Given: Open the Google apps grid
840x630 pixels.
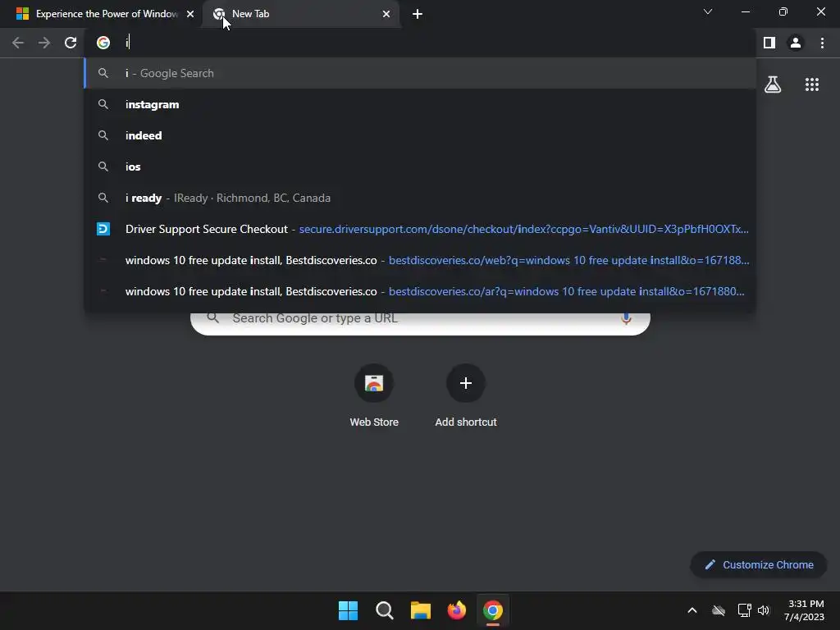Looking at the screenshot, I should [x=812, y=84].
